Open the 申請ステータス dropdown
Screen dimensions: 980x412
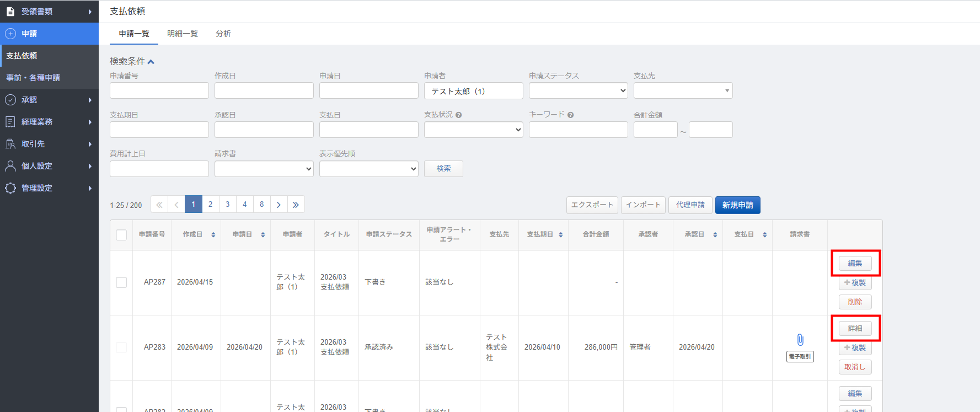click(578, 90)
